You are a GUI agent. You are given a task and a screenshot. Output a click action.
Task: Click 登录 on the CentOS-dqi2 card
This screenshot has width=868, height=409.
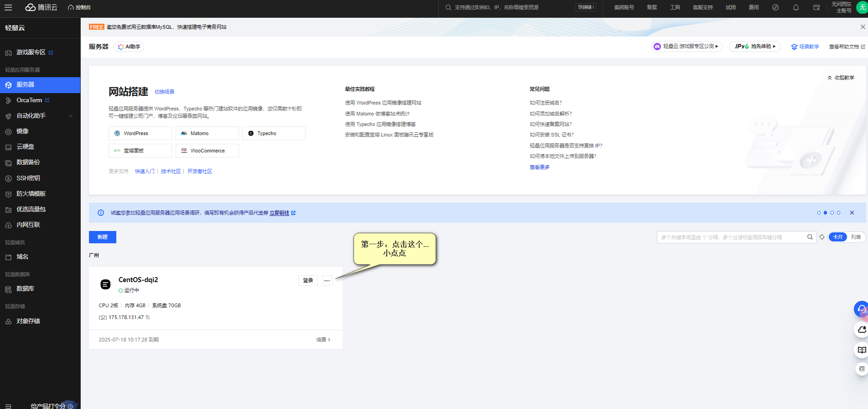coord(308,280)
